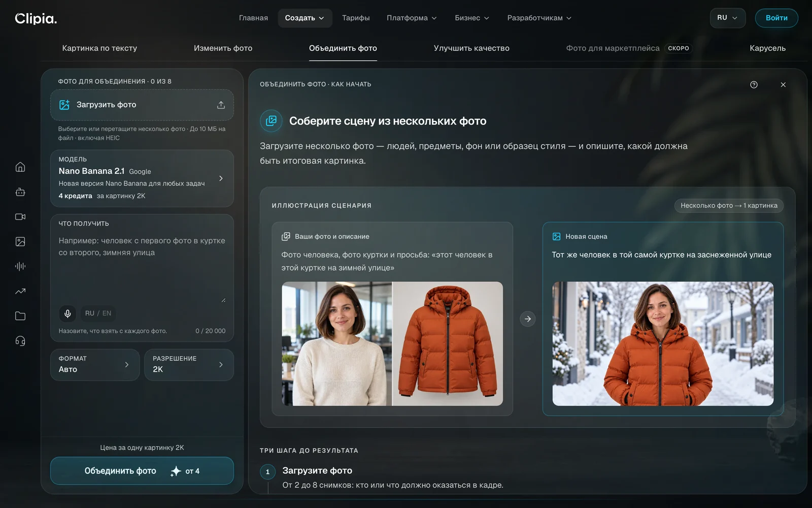Click the Фото для маркетплейса tab
This screenshot has height=508, width=812.
pyautogui.click(x=628, y=48)
